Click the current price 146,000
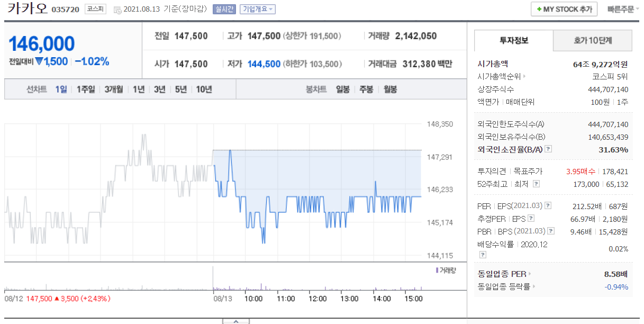Image resolution: width=644 pixels, height=324 pixels. tap(42, 44)
